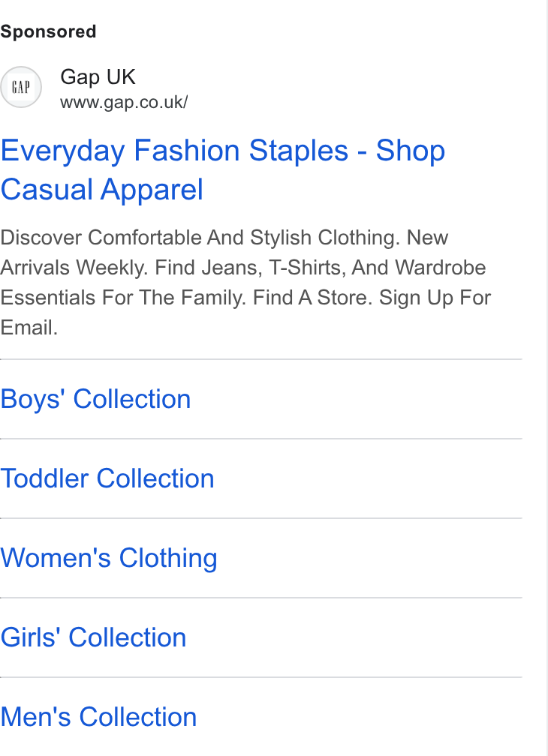Image resolution: width=548 pixels, height=756 pixels.
Task: Click "Find A Store" in the ad description
Action: (312, 298)
